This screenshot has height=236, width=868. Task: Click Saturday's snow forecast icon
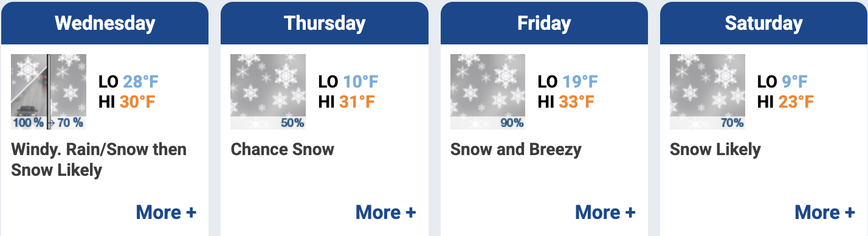(x=707, y=92)
